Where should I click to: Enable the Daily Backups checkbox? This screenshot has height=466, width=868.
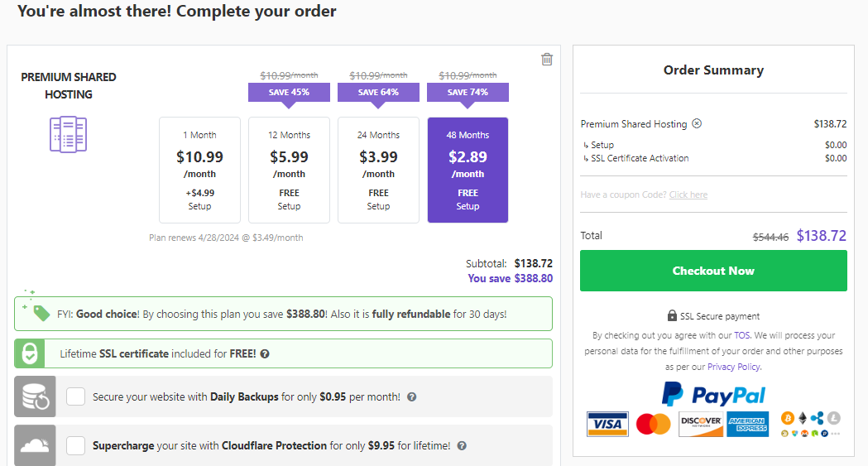pos(75,396)
